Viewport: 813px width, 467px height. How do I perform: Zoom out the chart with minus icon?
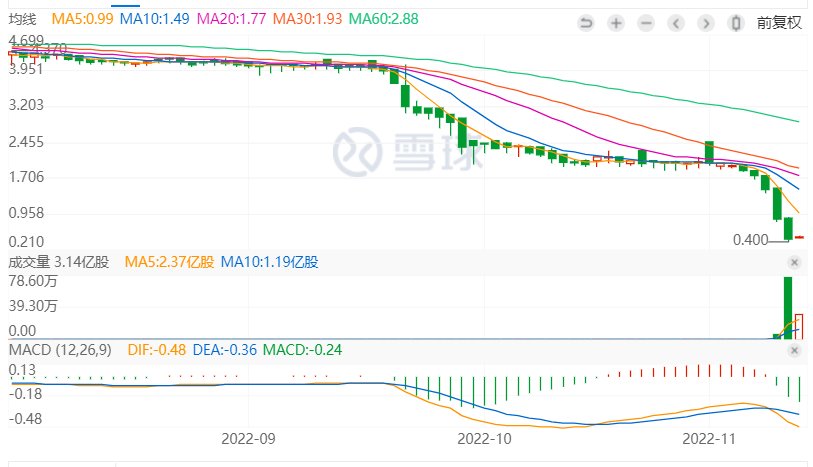(646, 23)
